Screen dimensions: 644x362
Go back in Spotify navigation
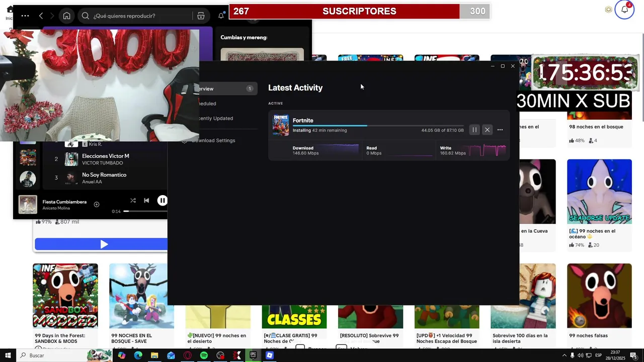[x=41, y=16]
